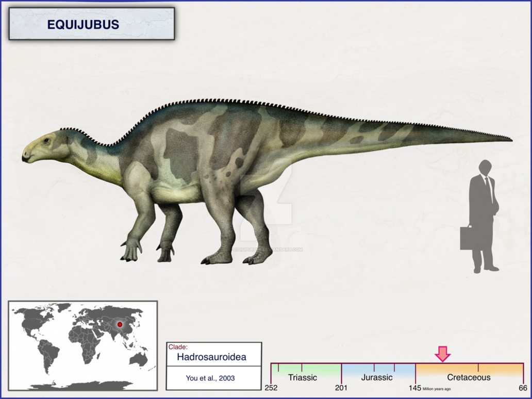
Task: Click the Triassic period segment
Action: [306, 373]
